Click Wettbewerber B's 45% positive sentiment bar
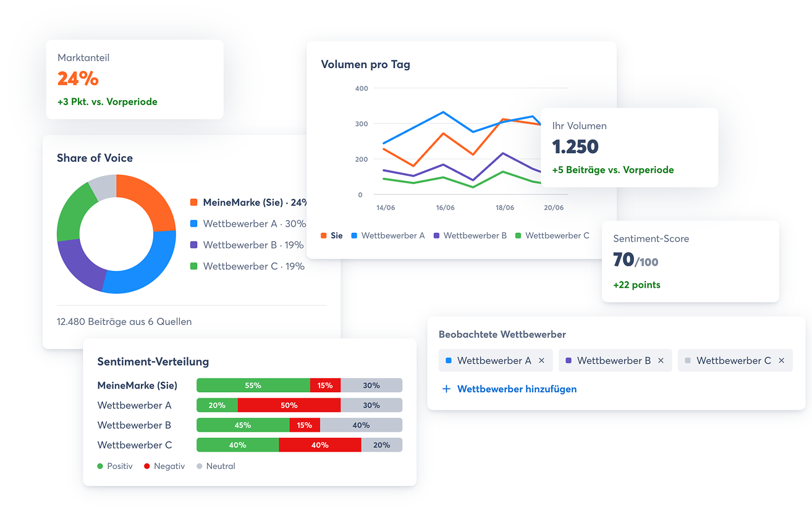812x525 pixels. (x=243, y=425)
